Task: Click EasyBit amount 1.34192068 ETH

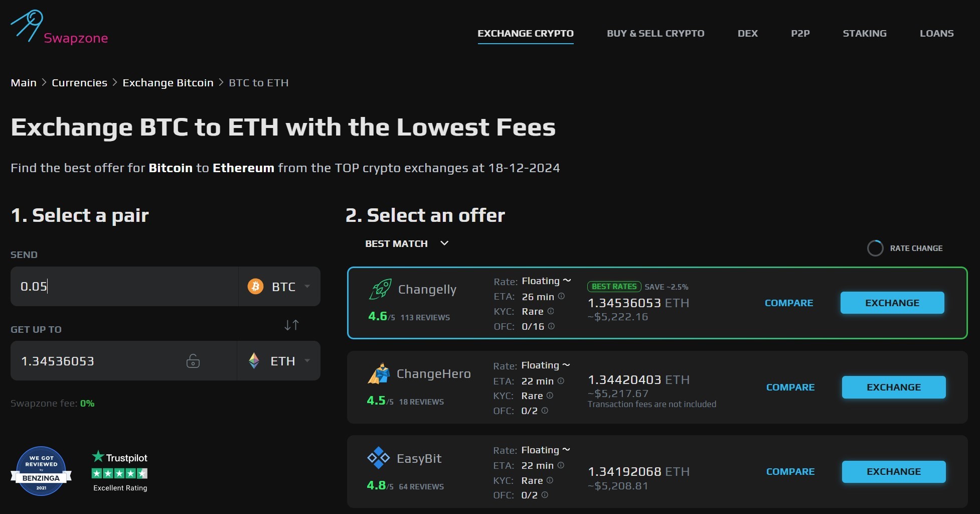Action: point(639,472)
